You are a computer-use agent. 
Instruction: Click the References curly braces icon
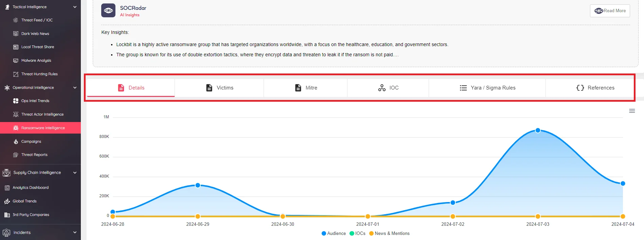pyautogui.click(x=580, y=88)
